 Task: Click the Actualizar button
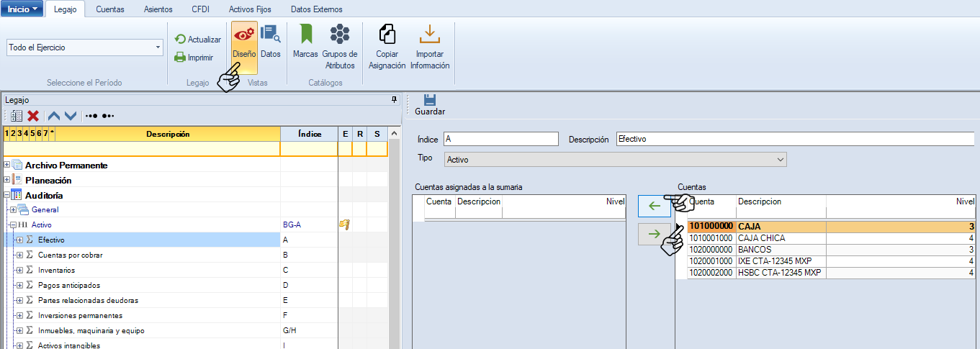click(x=198, y=40)
